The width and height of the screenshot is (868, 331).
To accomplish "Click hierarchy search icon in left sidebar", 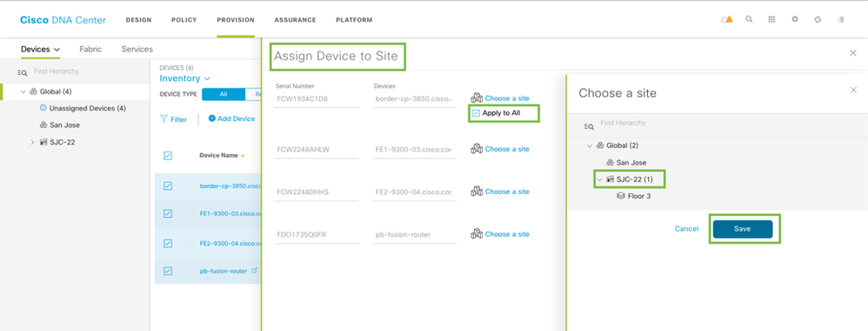I will (x=23, y=72).
